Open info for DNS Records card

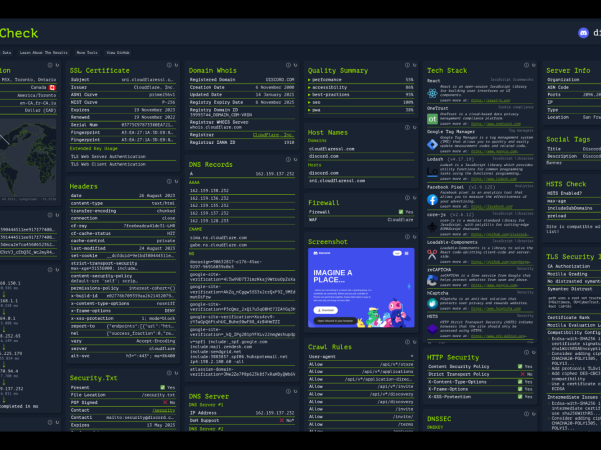(x=288, y=159)
